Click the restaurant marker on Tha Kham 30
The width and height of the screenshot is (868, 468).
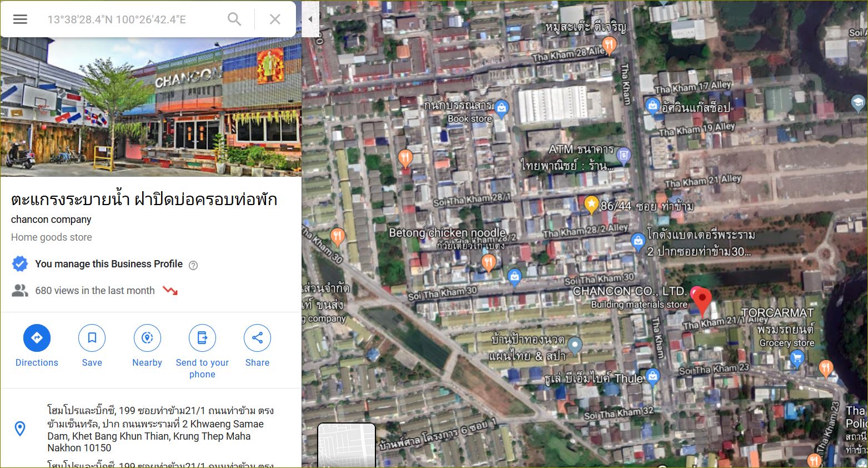coord(337,237)
